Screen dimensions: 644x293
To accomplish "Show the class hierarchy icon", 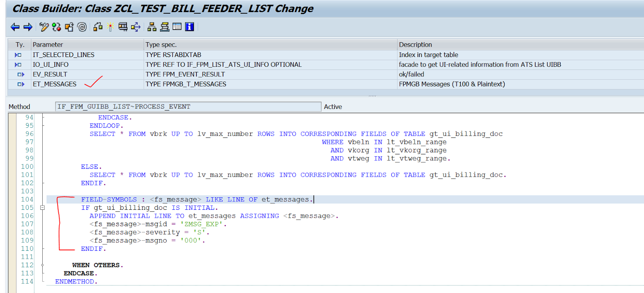I will tap(152, 27).
